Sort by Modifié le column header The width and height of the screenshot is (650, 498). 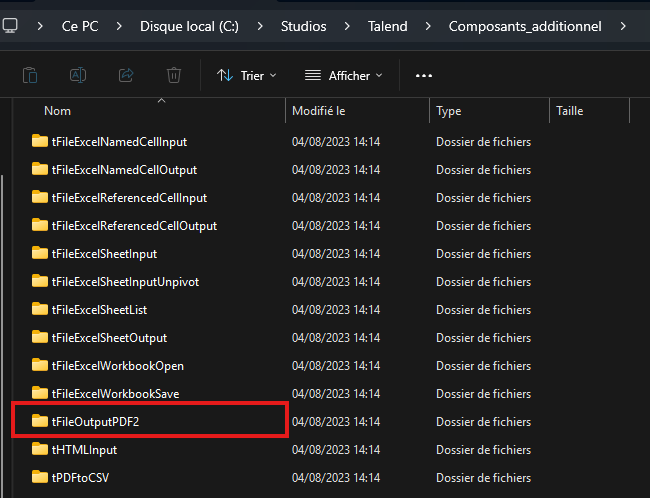pos(318,111)
